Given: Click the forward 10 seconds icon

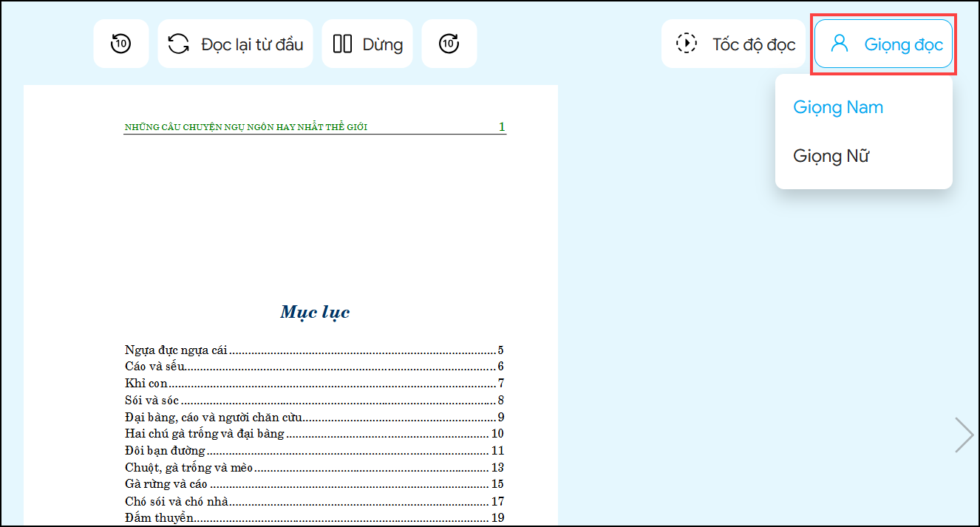Looking at the screenshot, I should pos(449,44).
